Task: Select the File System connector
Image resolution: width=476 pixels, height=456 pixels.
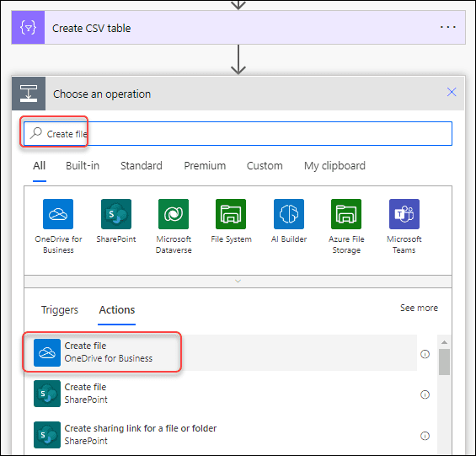Action: coord(231,221)
